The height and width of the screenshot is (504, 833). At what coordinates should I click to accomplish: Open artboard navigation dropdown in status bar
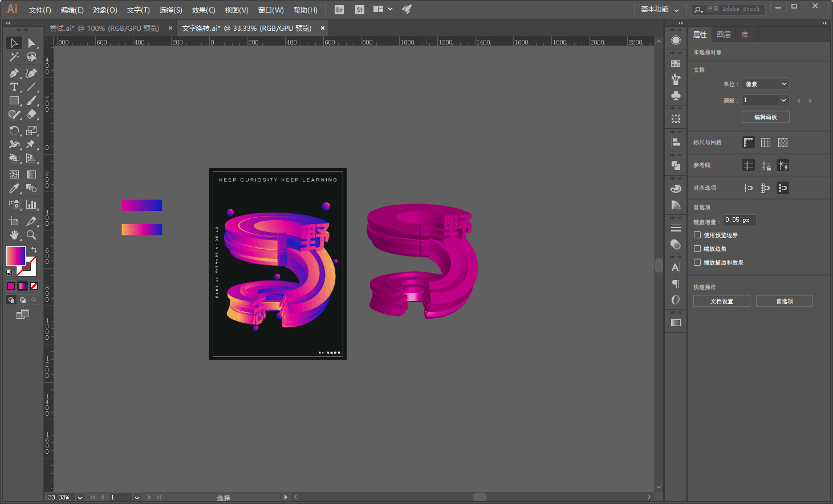click(x=137, y=497)
